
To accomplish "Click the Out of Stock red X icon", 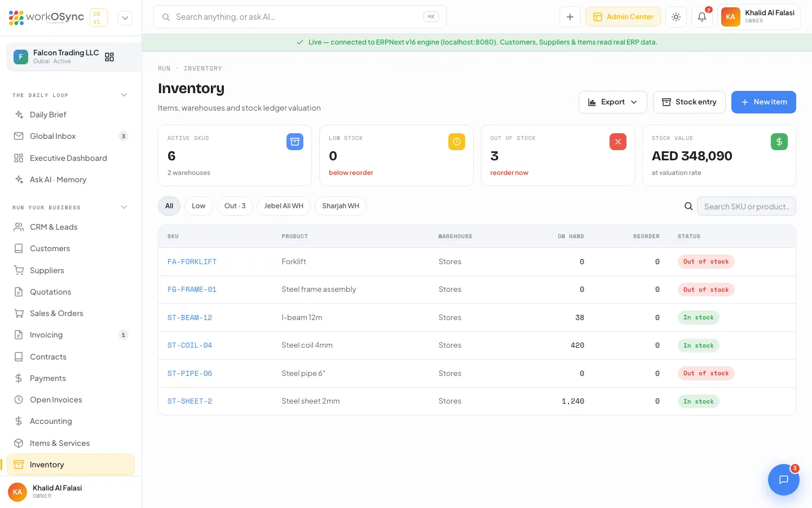I will pos(618,142).
